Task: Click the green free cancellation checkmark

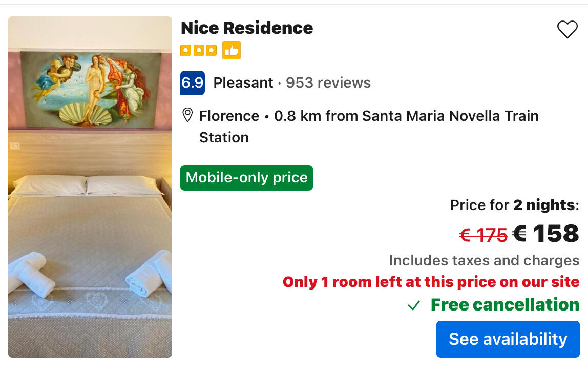Action: (x=414, y=306)
